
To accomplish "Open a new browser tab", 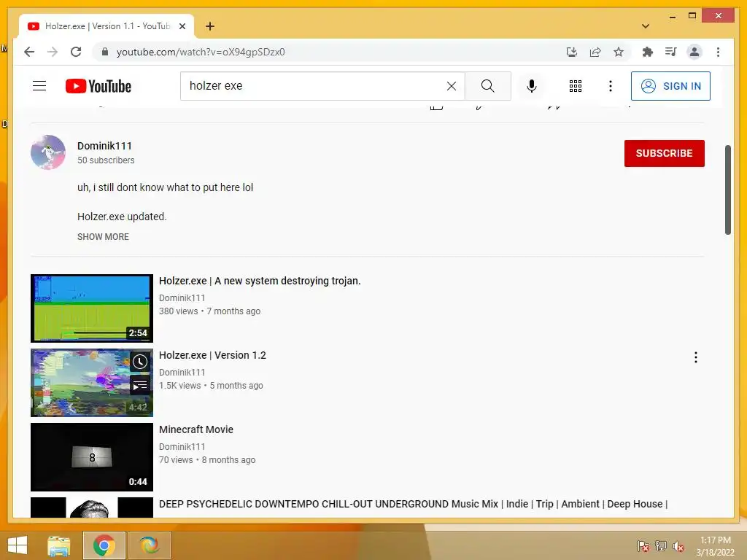I will point(209,26).
